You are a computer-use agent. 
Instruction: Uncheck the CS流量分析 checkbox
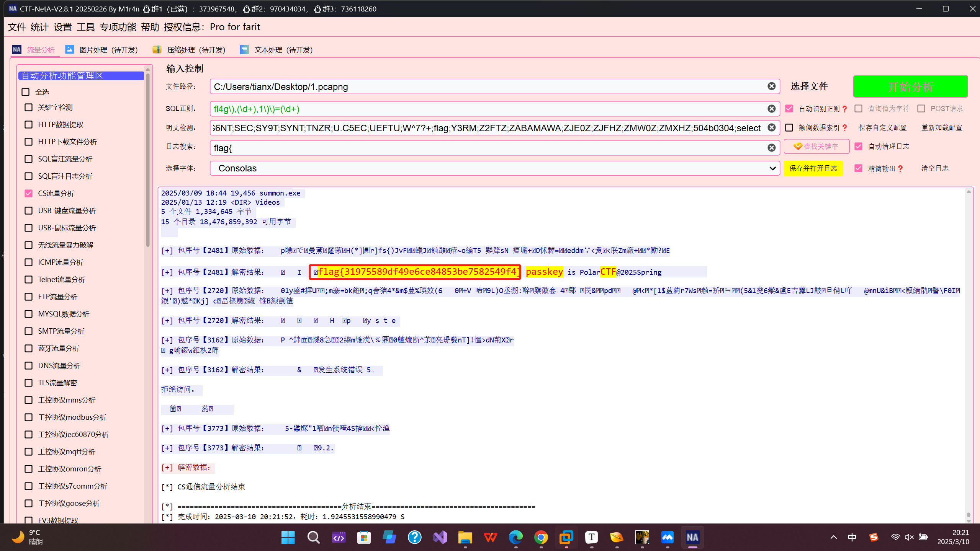tap(28, 193)
